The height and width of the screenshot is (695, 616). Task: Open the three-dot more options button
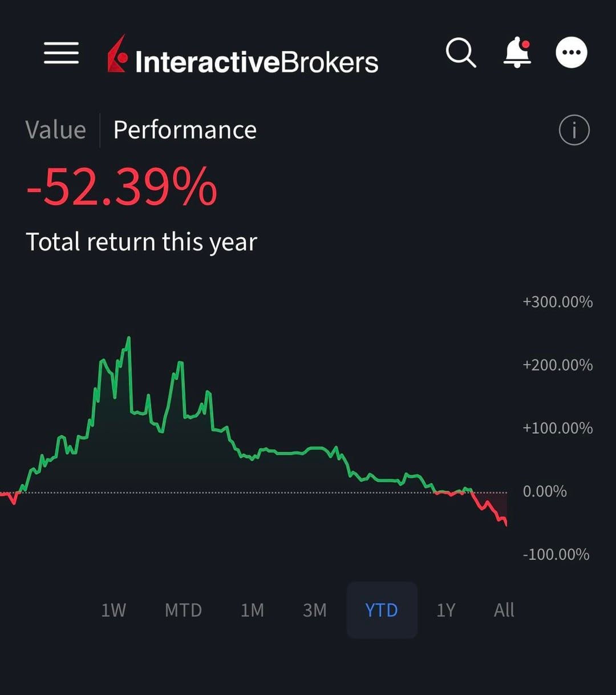(x=572, y=53)
